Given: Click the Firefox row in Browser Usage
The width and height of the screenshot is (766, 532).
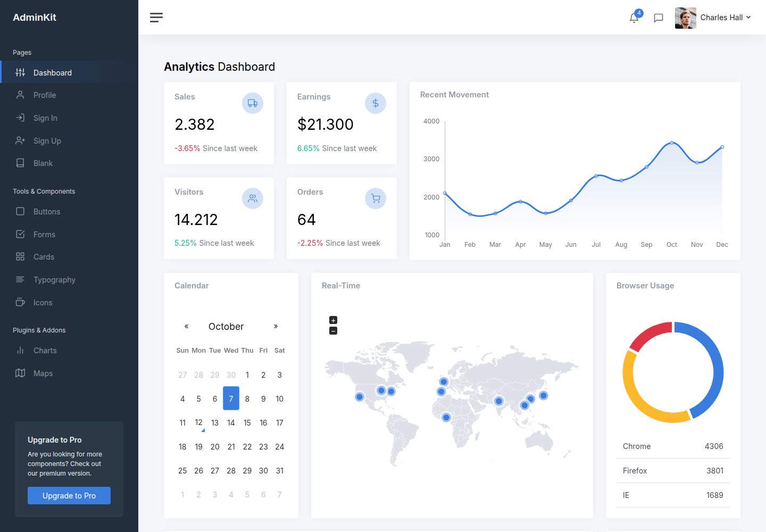Looking at the screenshot, I should [673, 471].
